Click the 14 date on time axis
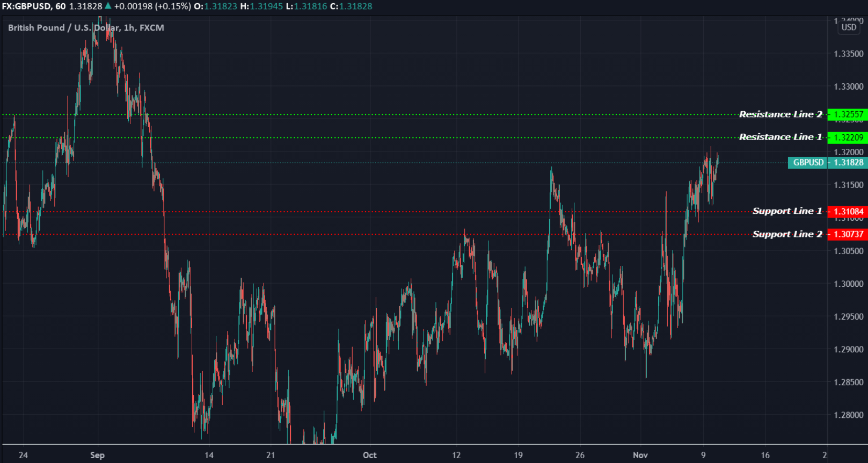 [209, 455]
